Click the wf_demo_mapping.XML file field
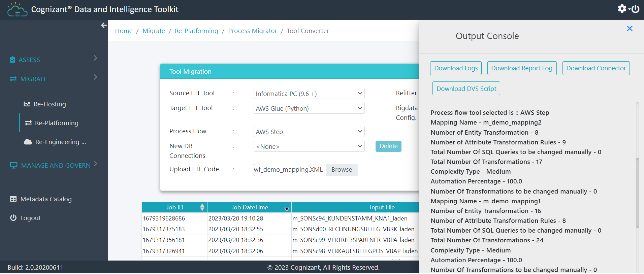The height and width of the screenshot is (274, 644). click(x=290, y=170)
